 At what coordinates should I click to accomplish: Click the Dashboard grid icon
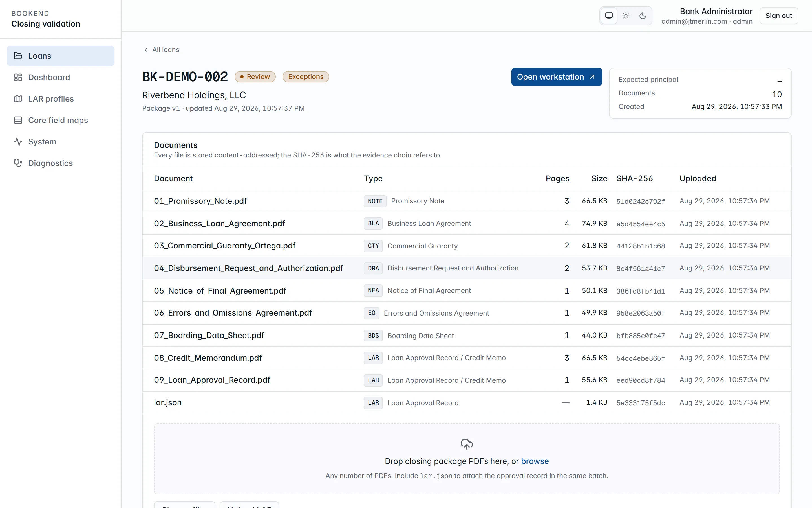18,77
